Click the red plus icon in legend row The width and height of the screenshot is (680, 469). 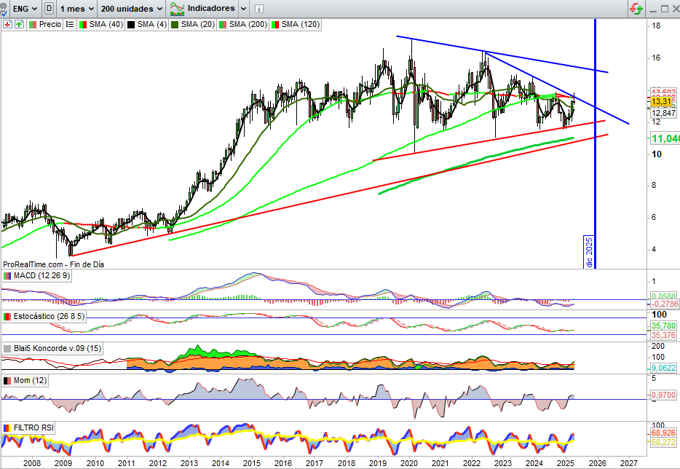click(x=7, y=25)
